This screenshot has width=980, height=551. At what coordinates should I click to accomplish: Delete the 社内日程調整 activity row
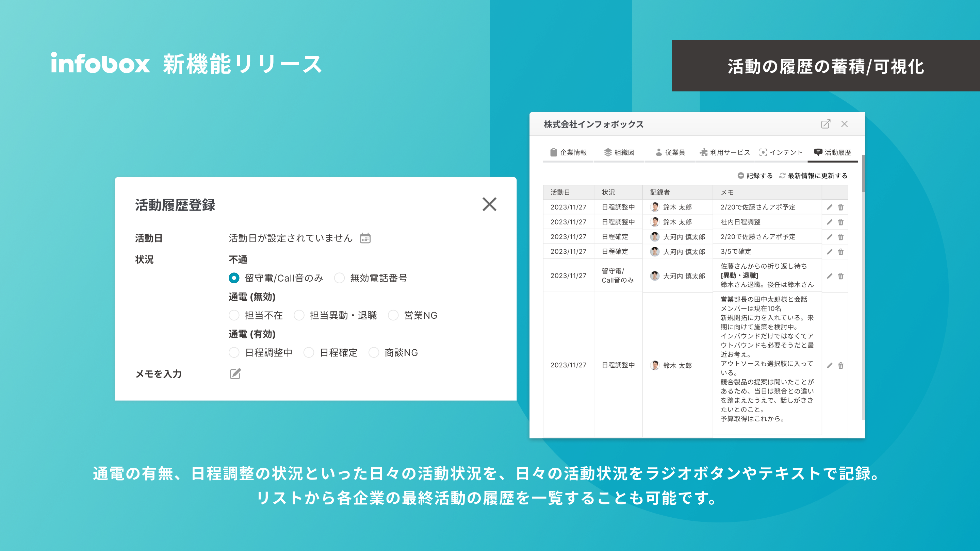pyautogui.click(x=841, y=222)
